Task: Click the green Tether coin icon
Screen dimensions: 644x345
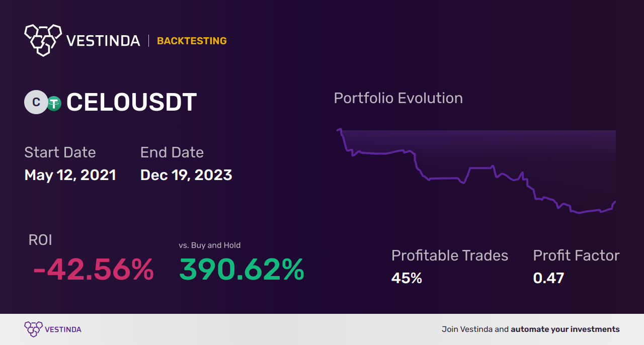Action: pyautogui.click(x=54, y=103)
